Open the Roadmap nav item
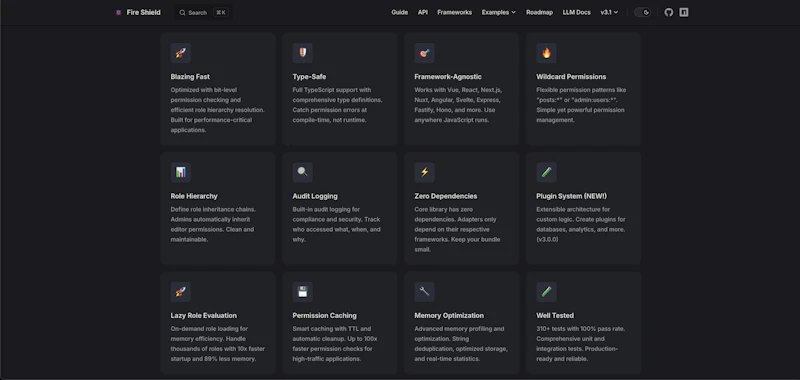 pos(539,12)
